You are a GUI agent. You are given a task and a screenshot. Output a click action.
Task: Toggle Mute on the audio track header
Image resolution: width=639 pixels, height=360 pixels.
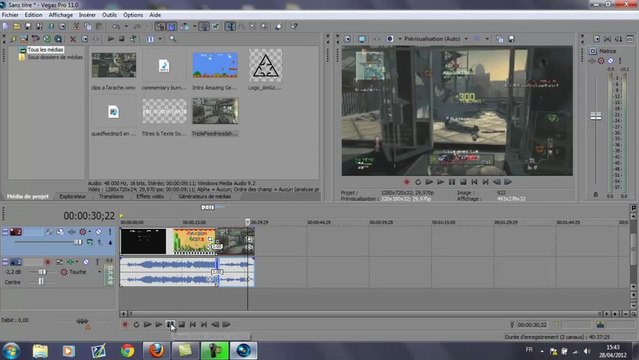[86, 262]
